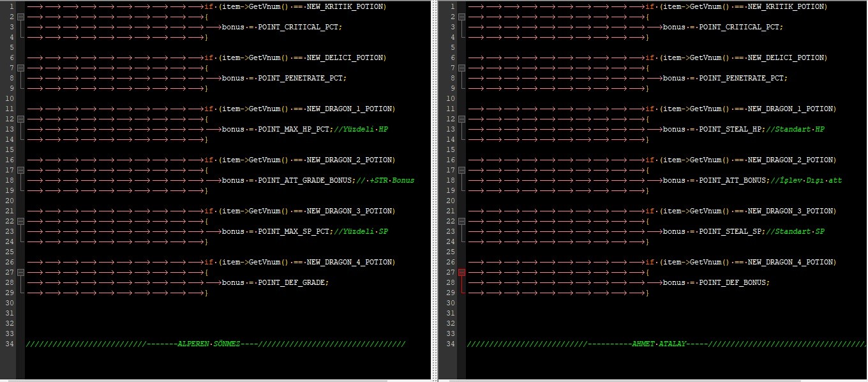Screen dimensions: 868x382
Task: Click the //Yüzdeli HP comment
Action: [x=361, y=129]
